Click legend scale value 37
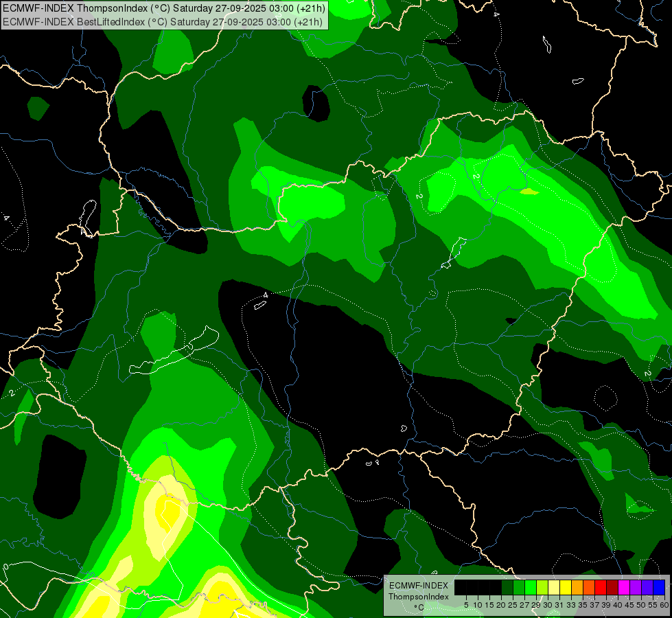The image size is (672, 618). (x=595, y=605)
